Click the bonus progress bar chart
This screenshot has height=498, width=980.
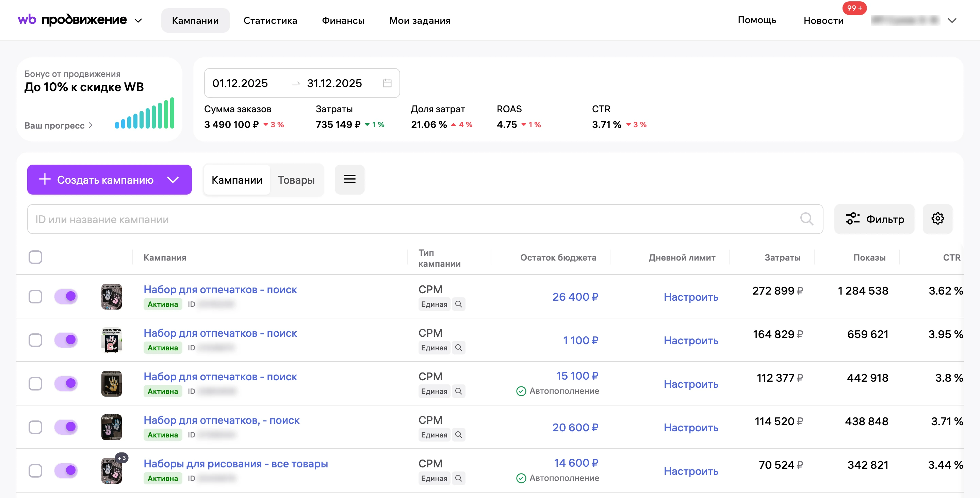(145, 113)
